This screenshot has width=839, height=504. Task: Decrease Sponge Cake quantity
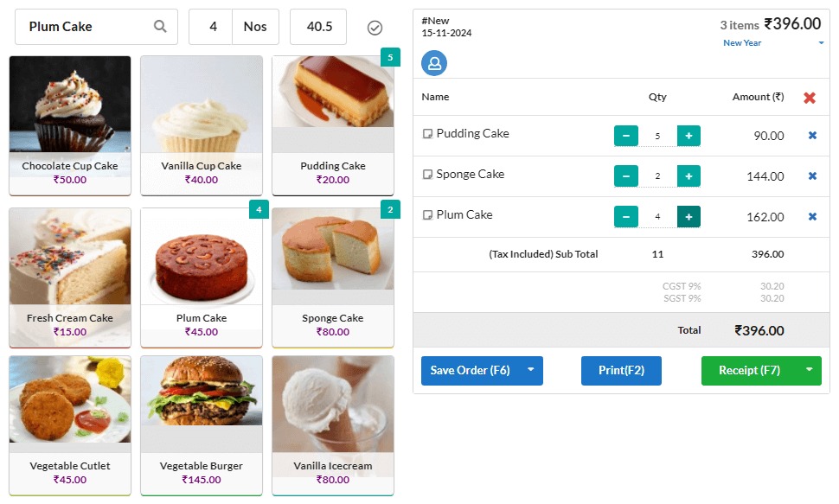[625, 176]
